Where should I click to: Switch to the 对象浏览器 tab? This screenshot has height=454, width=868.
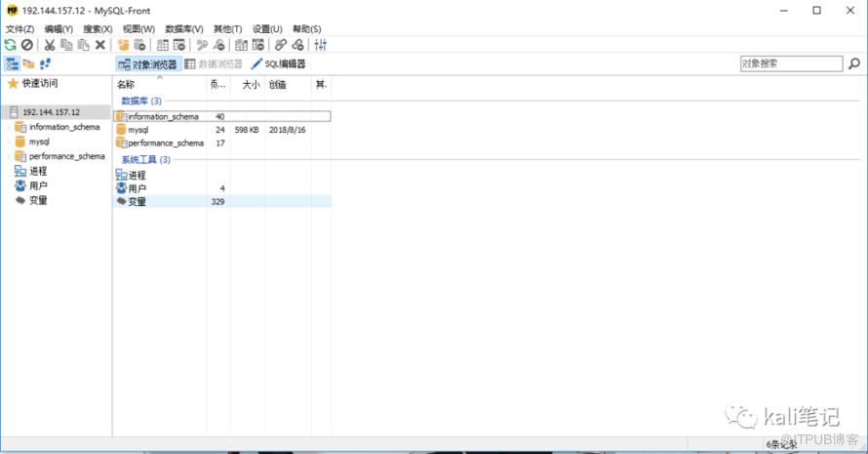point(148,64)
